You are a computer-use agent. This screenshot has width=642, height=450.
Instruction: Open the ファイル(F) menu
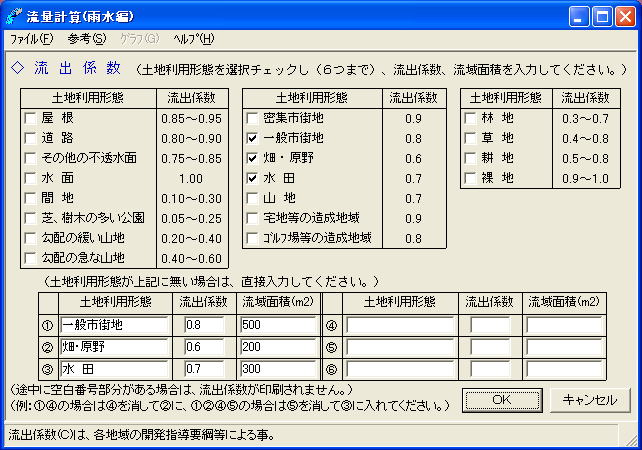[x=31, y=39]
